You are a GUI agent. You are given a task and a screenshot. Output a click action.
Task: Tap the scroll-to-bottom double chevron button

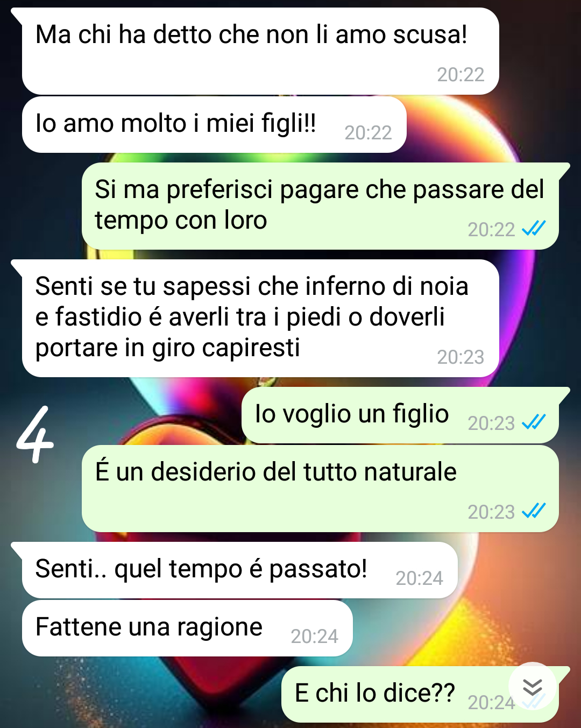coord(533,687)
